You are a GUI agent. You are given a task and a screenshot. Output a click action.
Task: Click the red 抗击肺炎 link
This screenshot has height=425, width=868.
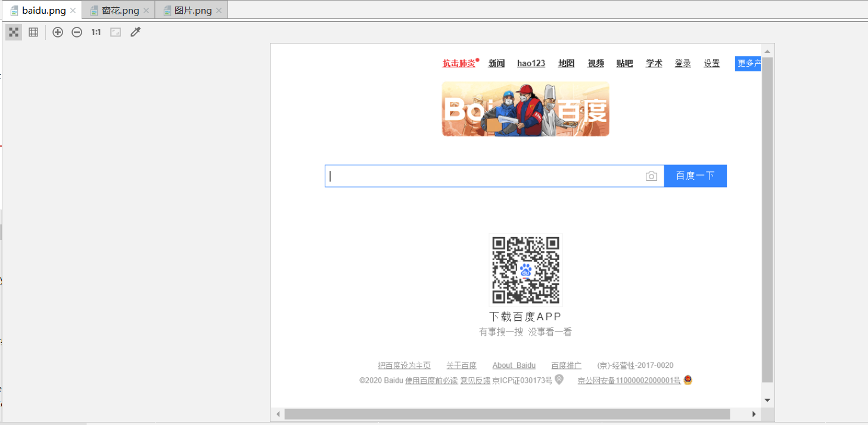458,63
